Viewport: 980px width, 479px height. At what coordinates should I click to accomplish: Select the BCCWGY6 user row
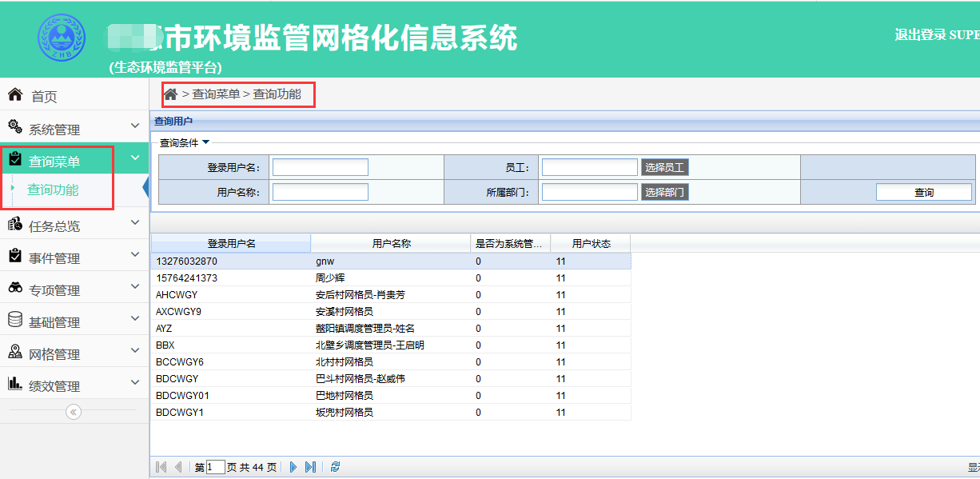click(x=391, y=362)
